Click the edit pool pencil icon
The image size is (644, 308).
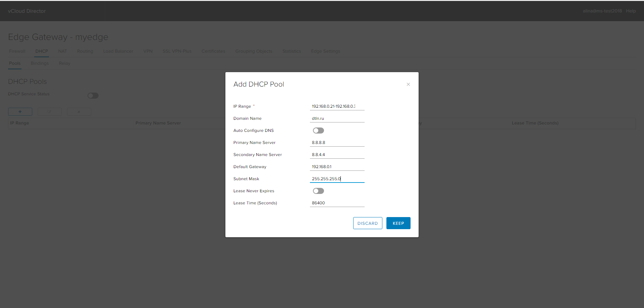[49, 111]
